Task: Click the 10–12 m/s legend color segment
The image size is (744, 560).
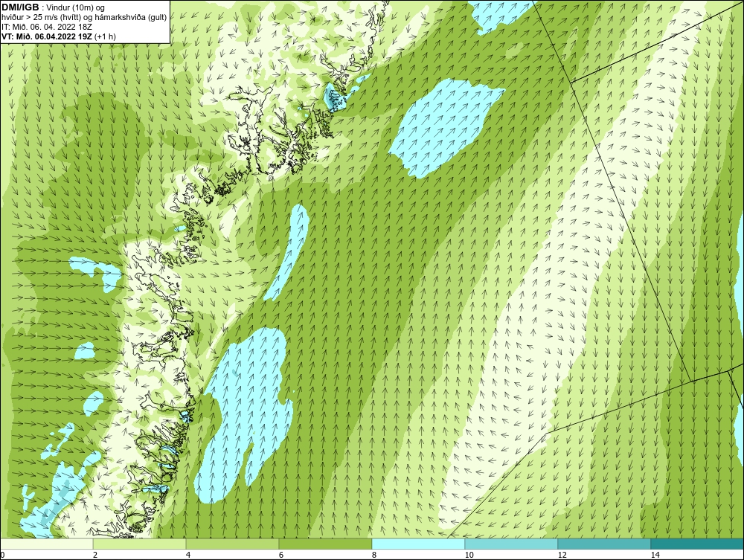Action: tap(512, 544)
